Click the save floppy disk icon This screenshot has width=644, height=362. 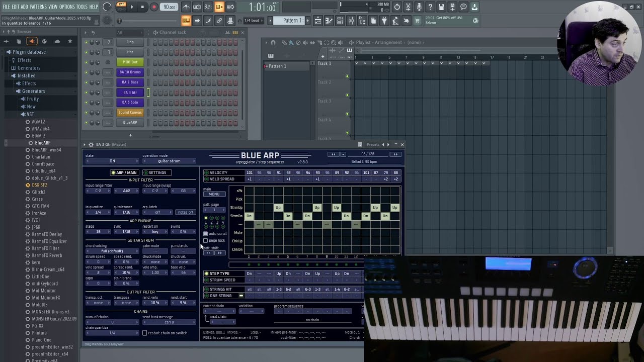(441, 7)
